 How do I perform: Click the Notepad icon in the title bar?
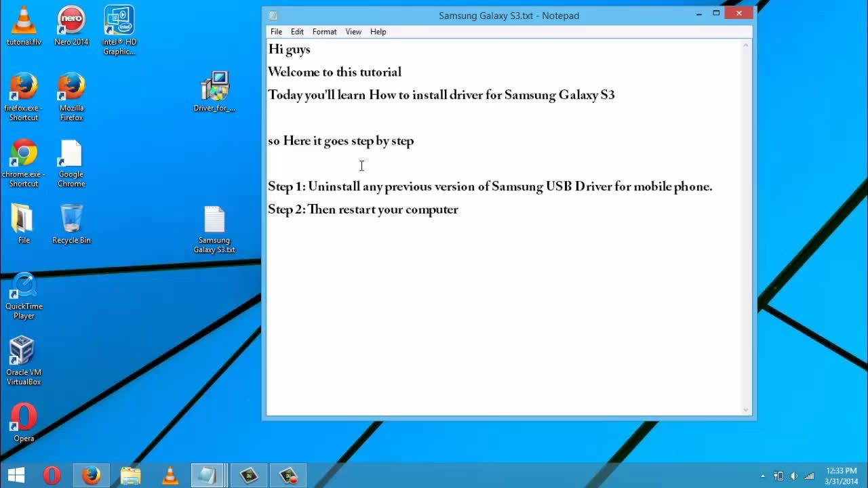pos(273,15)
